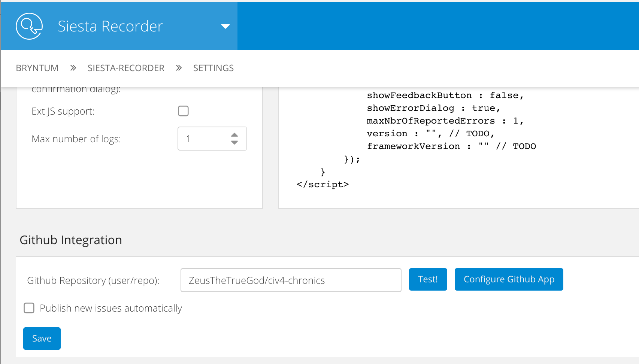This screenshot has height=364, width=639.
Task: Click the 'version : "", // TODO,' code line
Action: [431, 134]
